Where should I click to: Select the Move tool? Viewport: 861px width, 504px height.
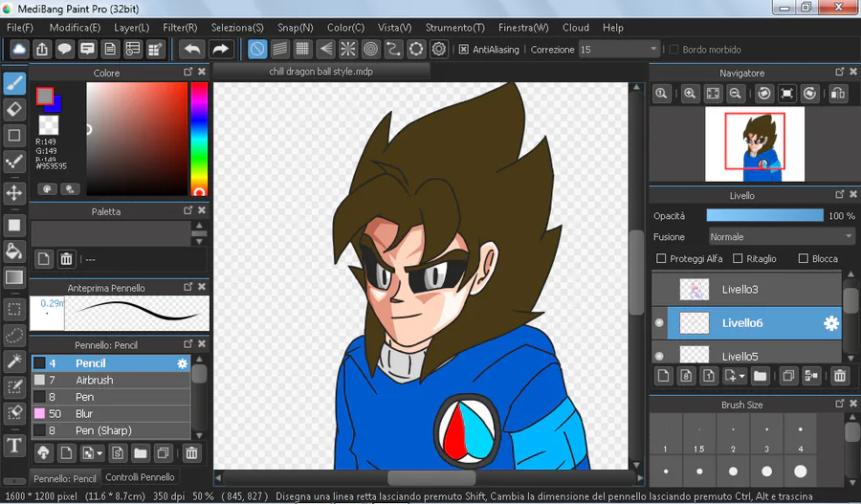coord(14,193)
